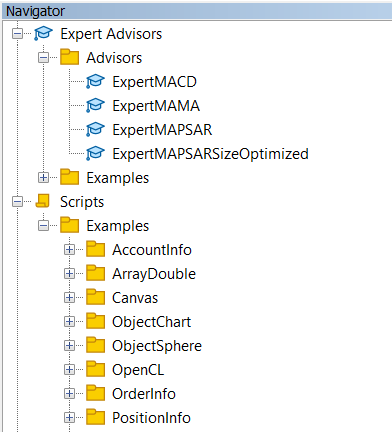Image resolution: width=392 pixels, height=432 pixels.
Task: Select the ExpertMAMA advisor icon
Action: [95, 106]
